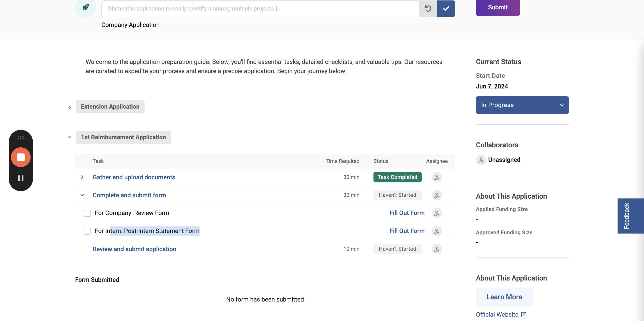The width and height of the screenshot is (644, 321).
Task: Assign user to Complete and submit form
Action: click(x=437, y=195)
